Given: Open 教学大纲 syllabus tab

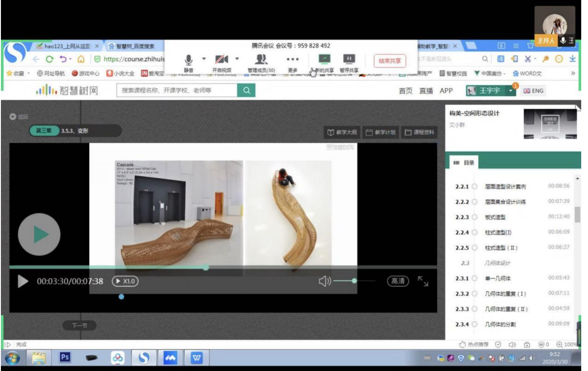Looking at the screenshot, I should point(342,132).
